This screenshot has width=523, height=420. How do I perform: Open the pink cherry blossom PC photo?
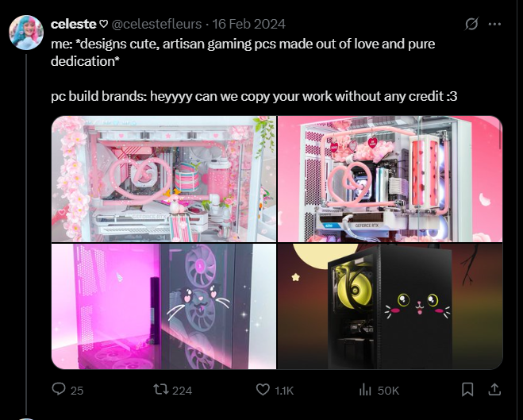point(163,179)
